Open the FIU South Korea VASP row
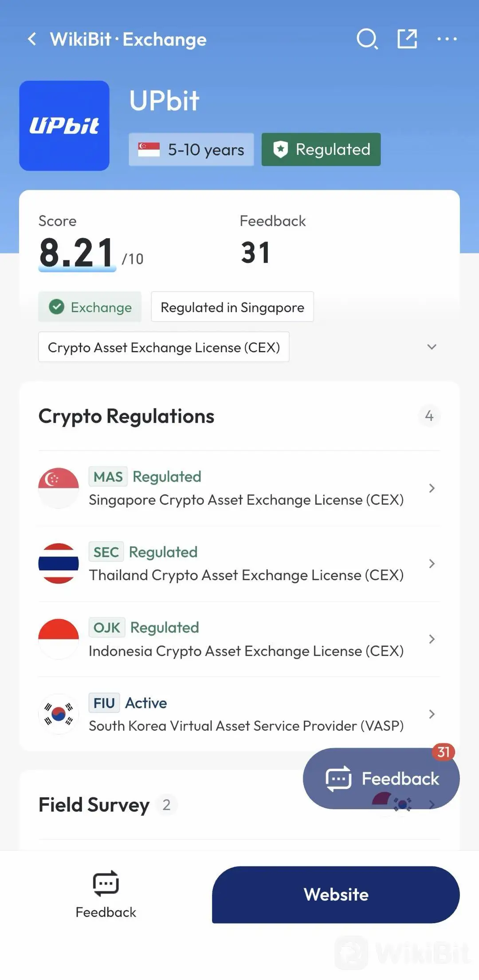 click(239, 714)
